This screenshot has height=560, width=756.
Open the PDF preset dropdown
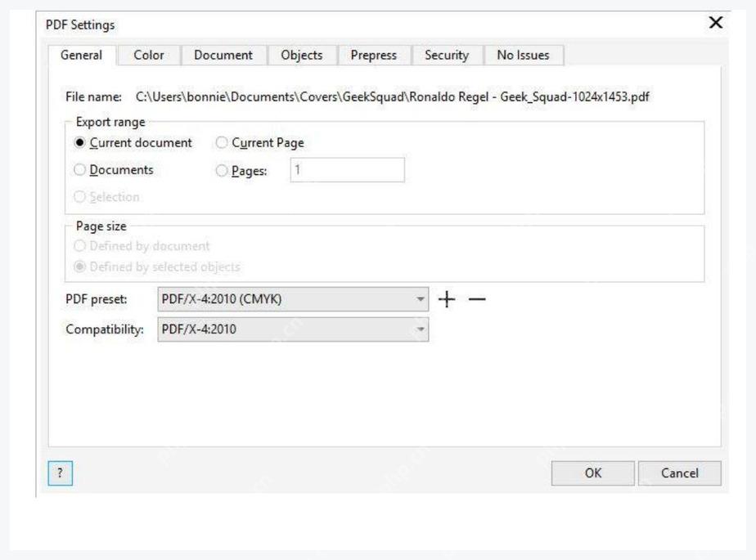click(293, 299)
